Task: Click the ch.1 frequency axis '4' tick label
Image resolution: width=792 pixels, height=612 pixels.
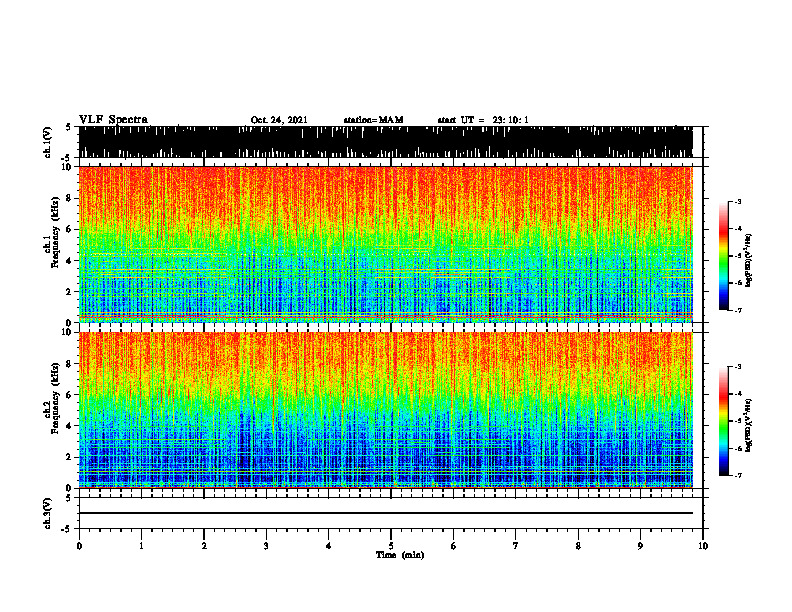Action: coord(69,261)
